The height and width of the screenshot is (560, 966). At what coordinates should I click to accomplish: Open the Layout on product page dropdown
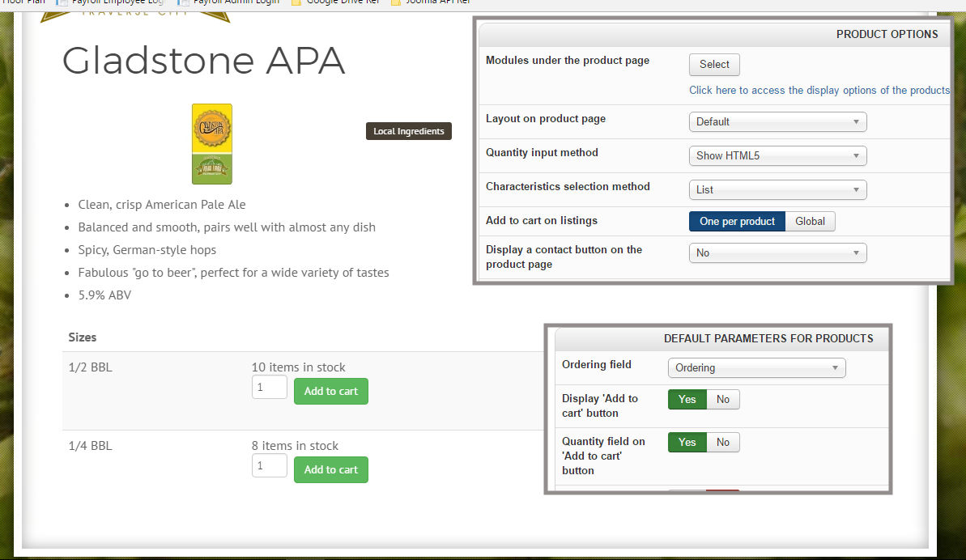coord(777,122)
